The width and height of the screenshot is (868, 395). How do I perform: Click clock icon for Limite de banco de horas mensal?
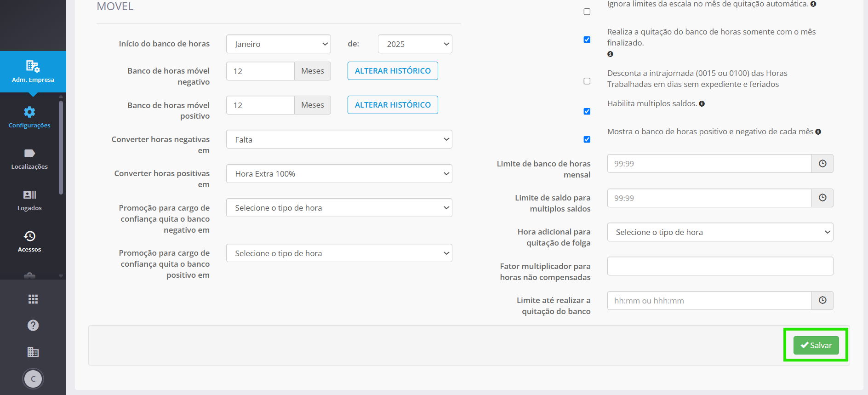coord(822,164)
